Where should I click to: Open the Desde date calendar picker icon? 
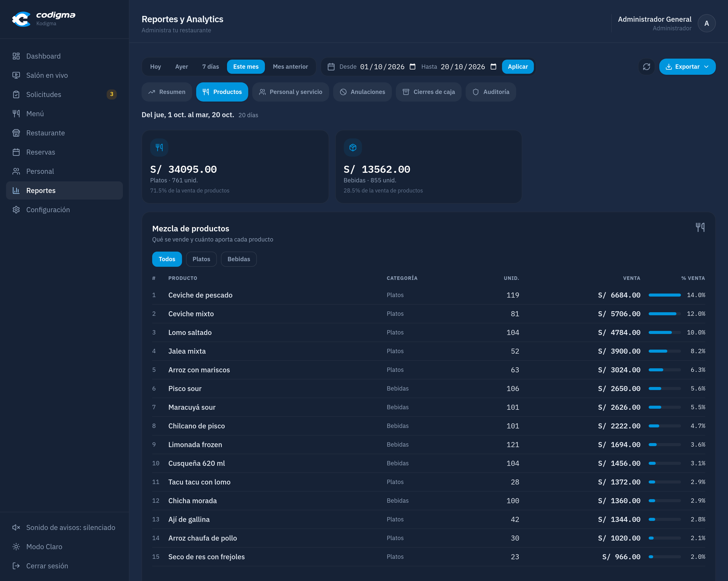412,67
